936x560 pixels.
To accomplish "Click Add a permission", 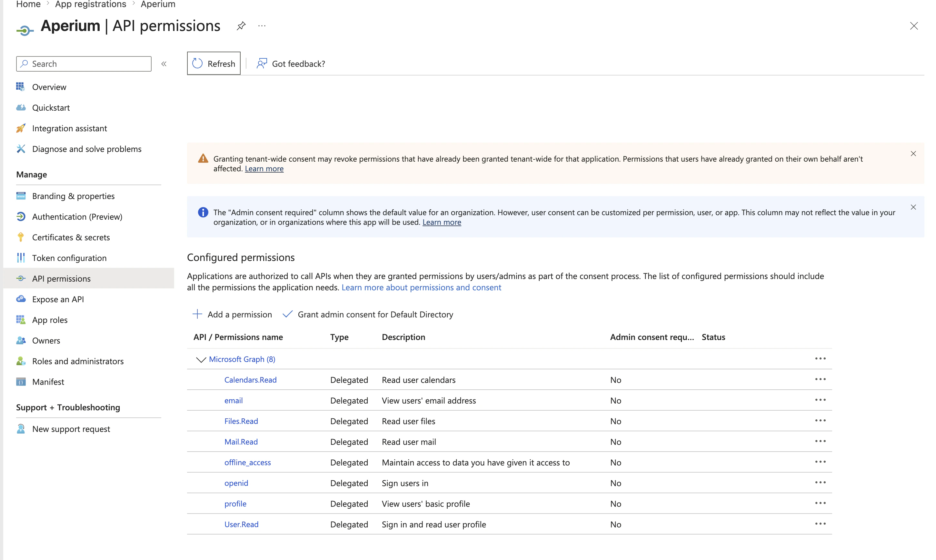I will click(x=232, y=314).
